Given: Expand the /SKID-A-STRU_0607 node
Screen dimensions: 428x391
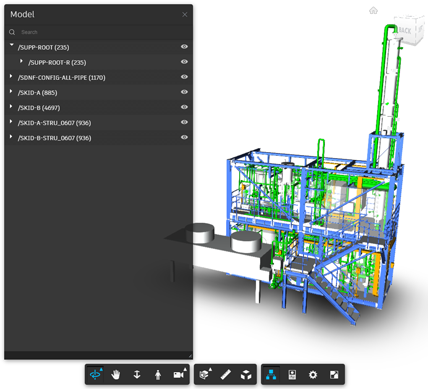Looking at the screenshot, I should [11, 122].
